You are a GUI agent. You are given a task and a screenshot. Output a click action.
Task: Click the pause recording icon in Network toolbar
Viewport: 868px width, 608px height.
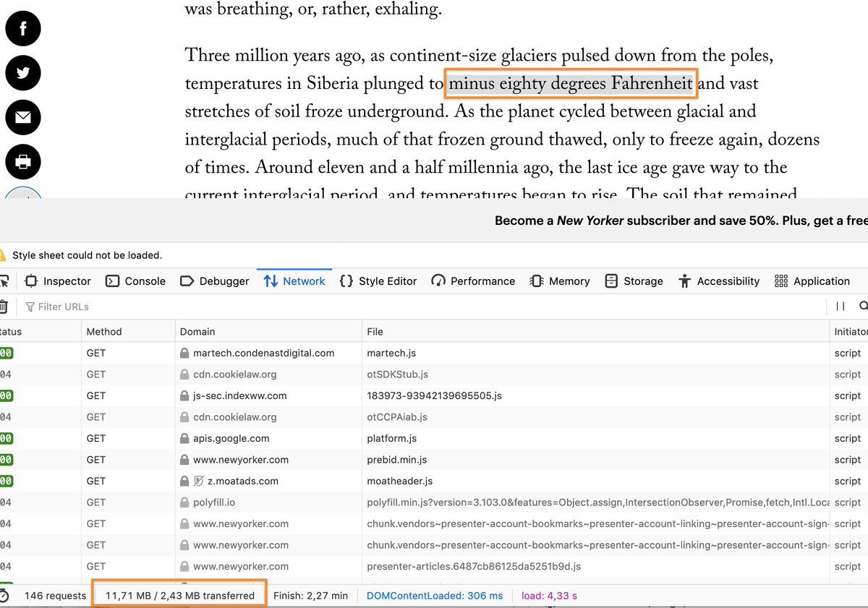(840, 307)
